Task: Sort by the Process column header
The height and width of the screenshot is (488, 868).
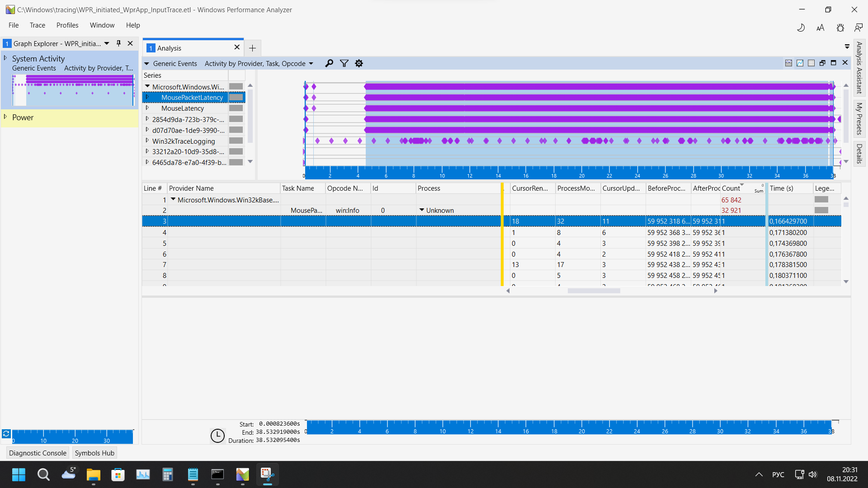Action: coord(458,188)
